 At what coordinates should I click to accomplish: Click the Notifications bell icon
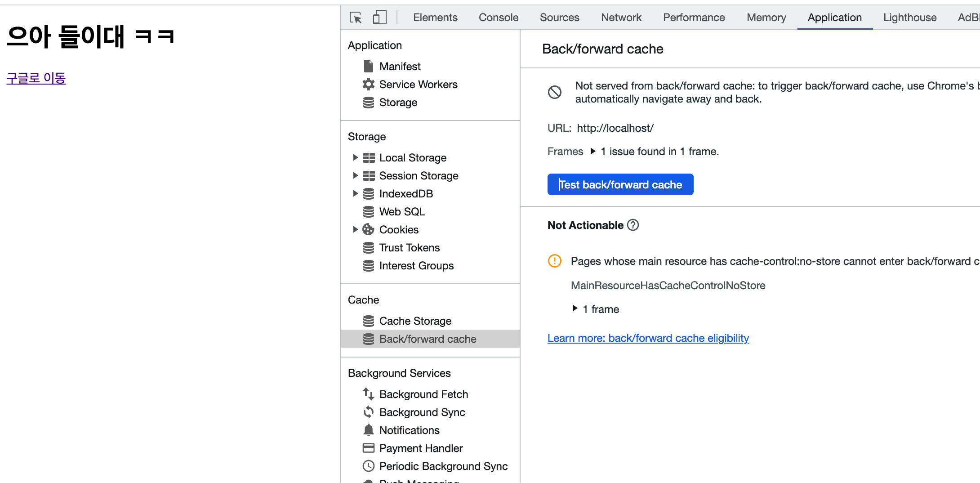click(368, 430)
